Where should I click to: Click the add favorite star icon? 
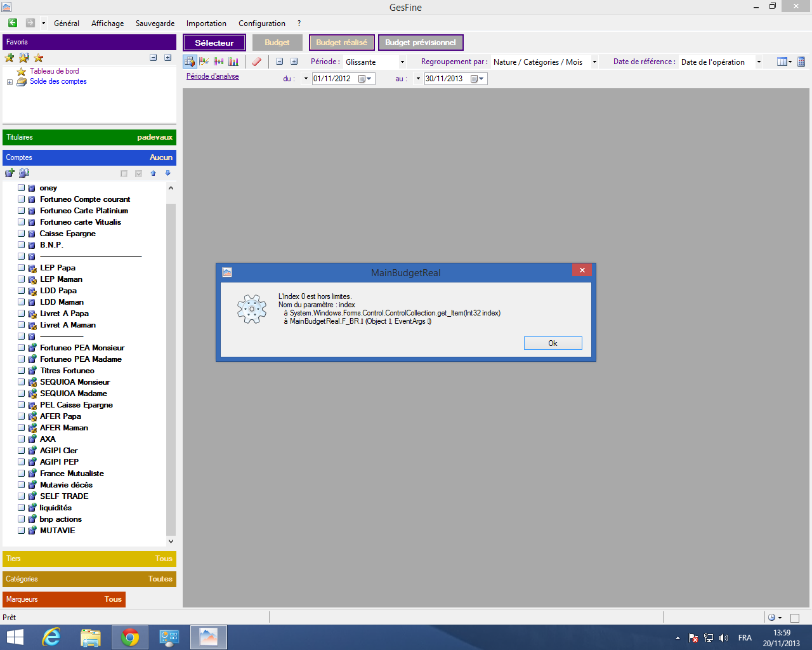point(10,58)
